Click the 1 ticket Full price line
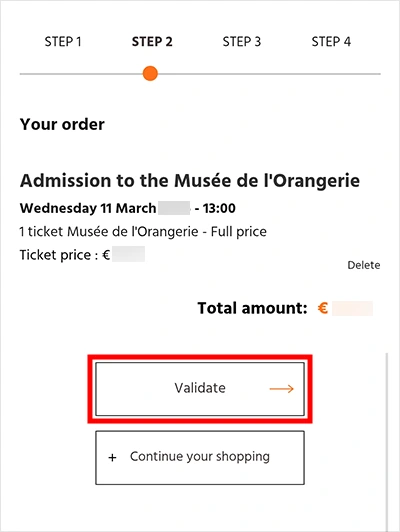Image resolution: width=400 pixels, height=532 pixels. tap(143, 232)
